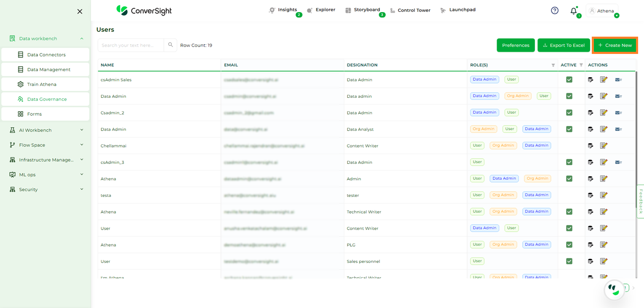This screenshot has width=644, height=308.
Task: Open the Athena user profile dropdown
Action: [602, 11]
